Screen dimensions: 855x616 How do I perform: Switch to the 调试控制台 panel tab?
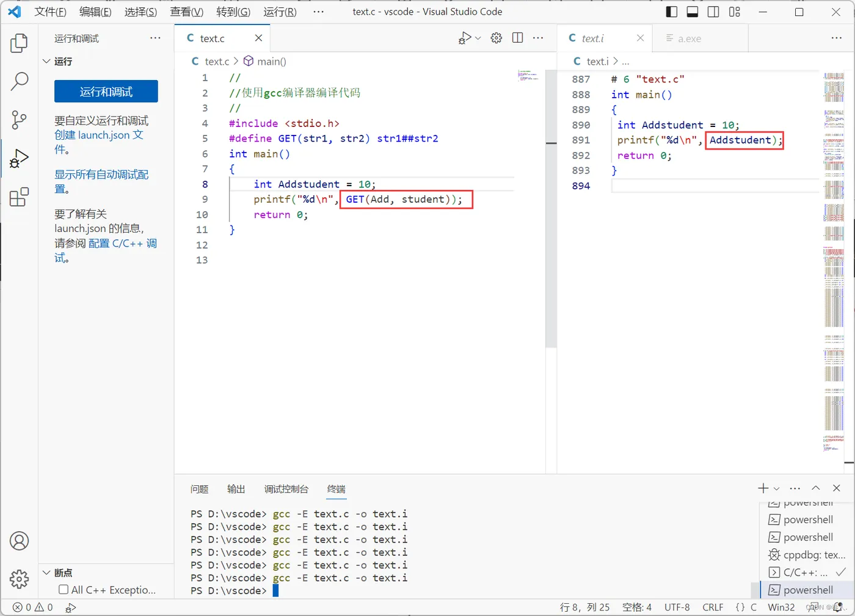point(286,489)
